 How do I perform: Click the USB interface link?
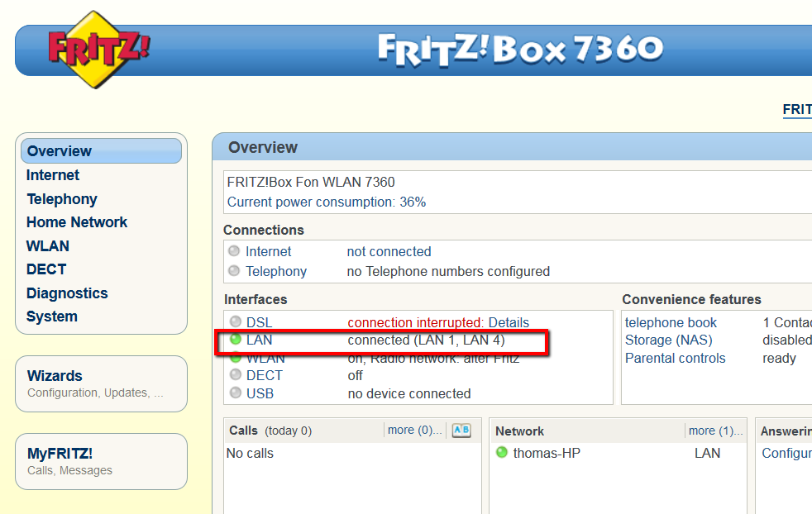[260, 393]
